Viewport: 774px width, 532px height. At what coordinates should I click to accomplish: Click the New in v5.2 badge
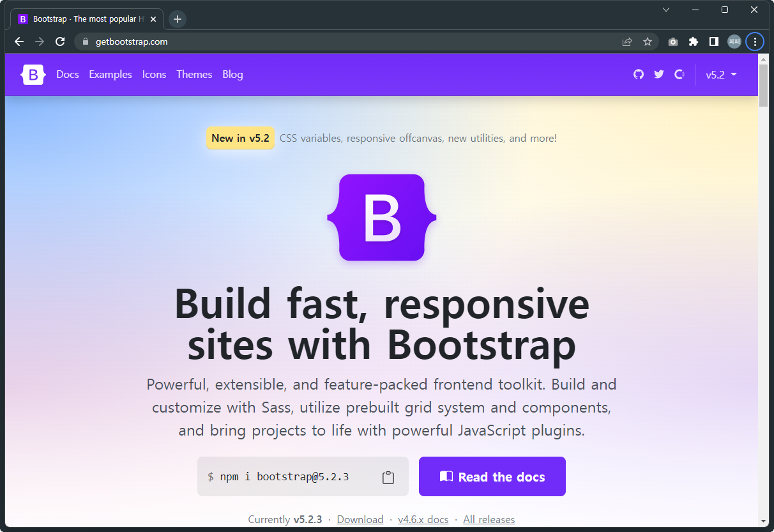241,138
